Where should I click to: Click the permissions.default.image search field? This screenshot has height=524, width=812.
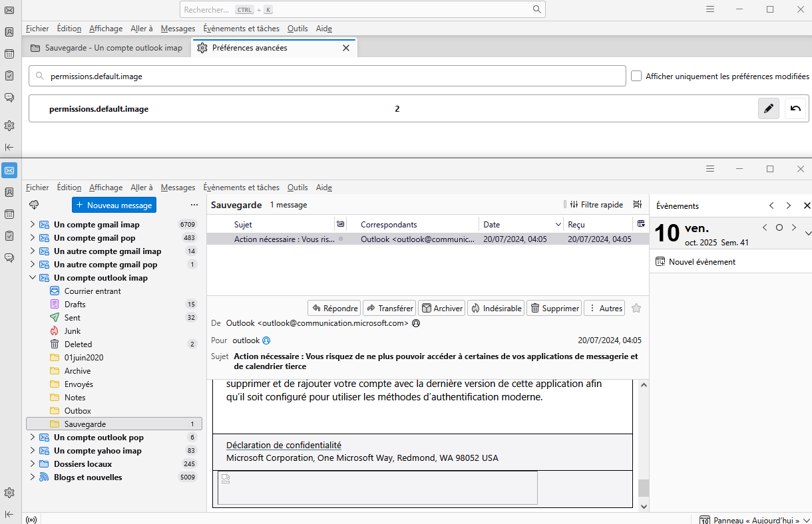click(326, 76)
